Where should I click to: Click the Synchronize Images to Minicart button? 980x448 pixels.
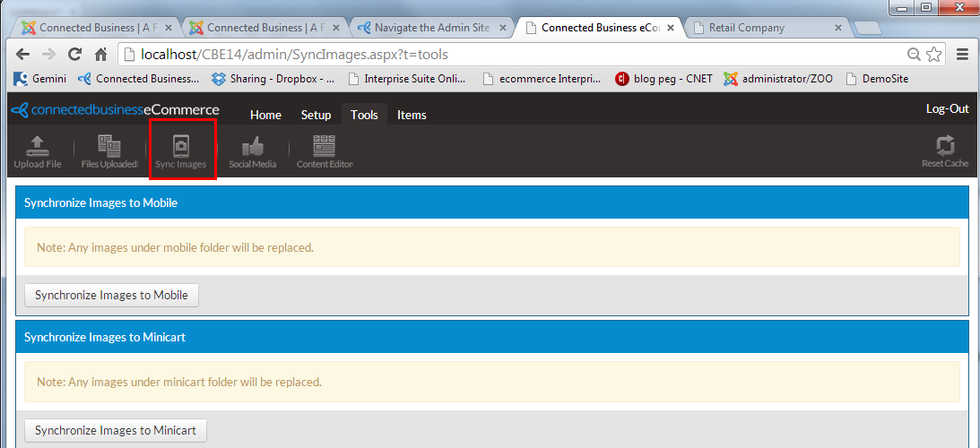(116, 430)
